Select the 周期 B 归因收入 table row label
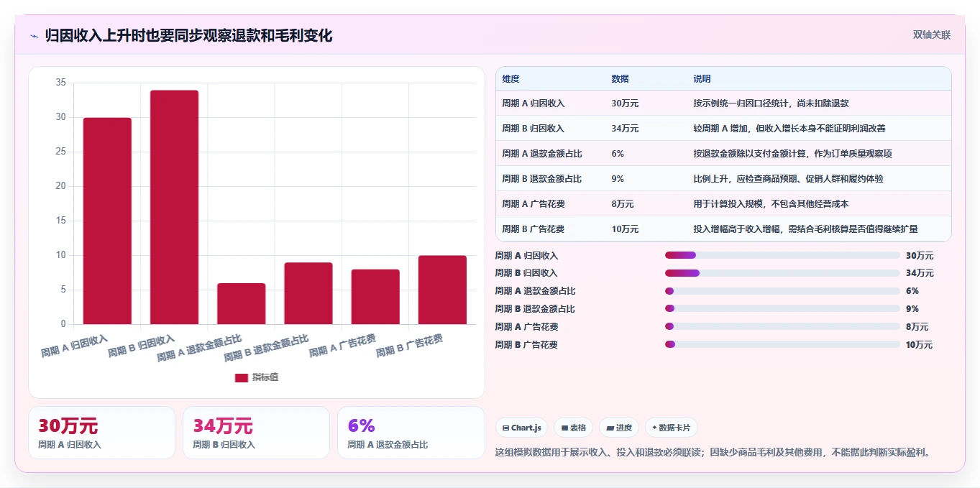Screen dimensions: 980x488 click(533, 129)
